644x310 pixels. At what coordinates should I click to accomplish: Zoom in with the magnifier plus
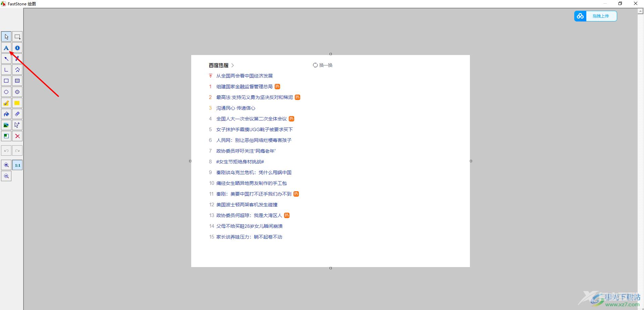tap(6, 165)
